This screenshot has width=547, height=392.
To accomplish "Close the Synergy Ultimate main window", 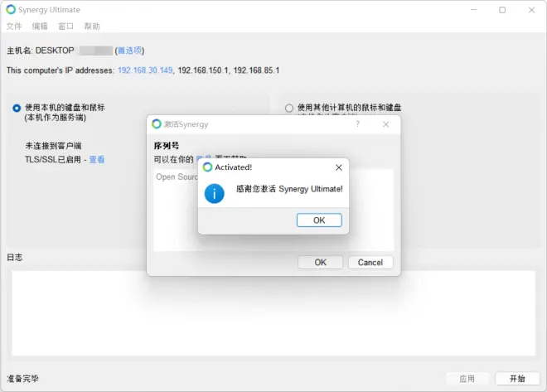I will tap(531, 10).
